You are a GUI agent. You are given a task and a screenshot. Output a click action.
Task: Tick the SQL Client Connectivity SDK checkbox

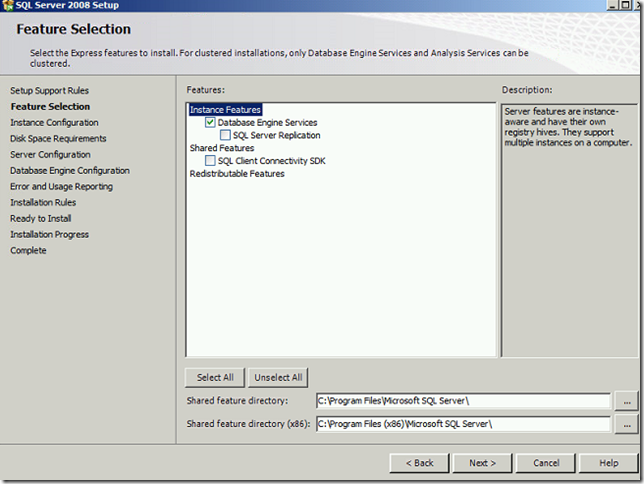click(x=210, y=161)
